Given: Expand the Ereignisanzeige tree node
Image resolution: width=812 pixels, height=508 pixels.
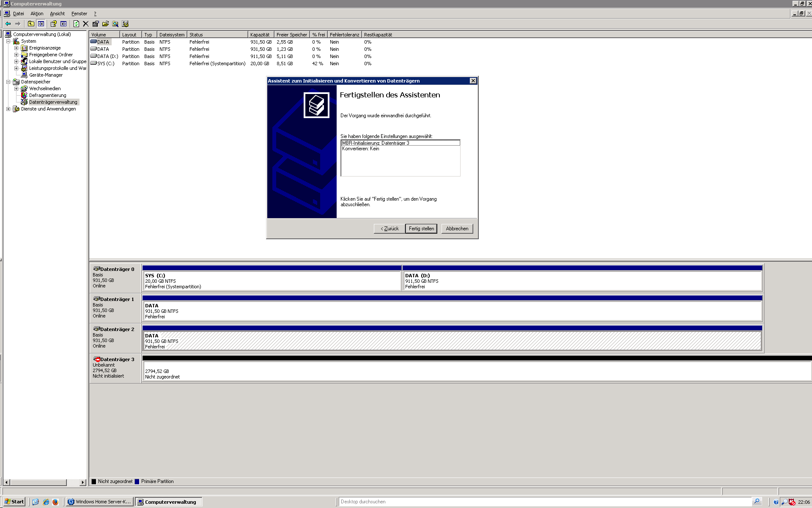Looking at the screenshot, I should click(x=16, y=48).
